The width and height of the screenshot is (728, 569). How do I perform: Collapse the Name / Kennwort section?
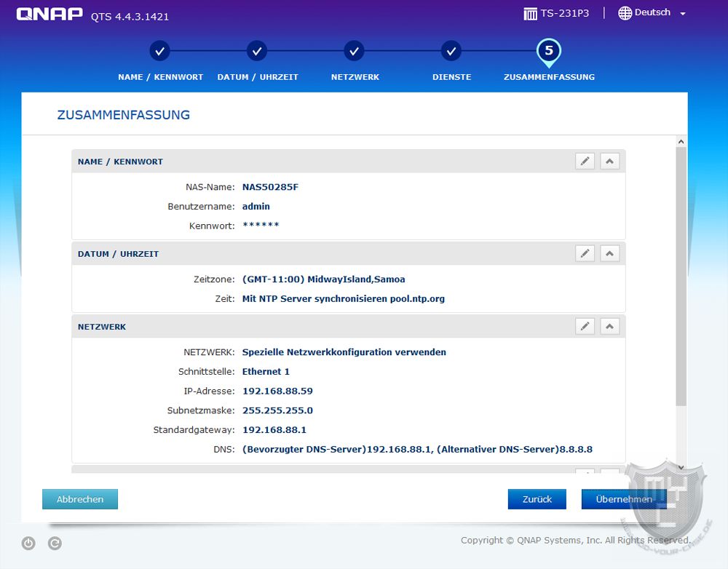coord(609,162)
